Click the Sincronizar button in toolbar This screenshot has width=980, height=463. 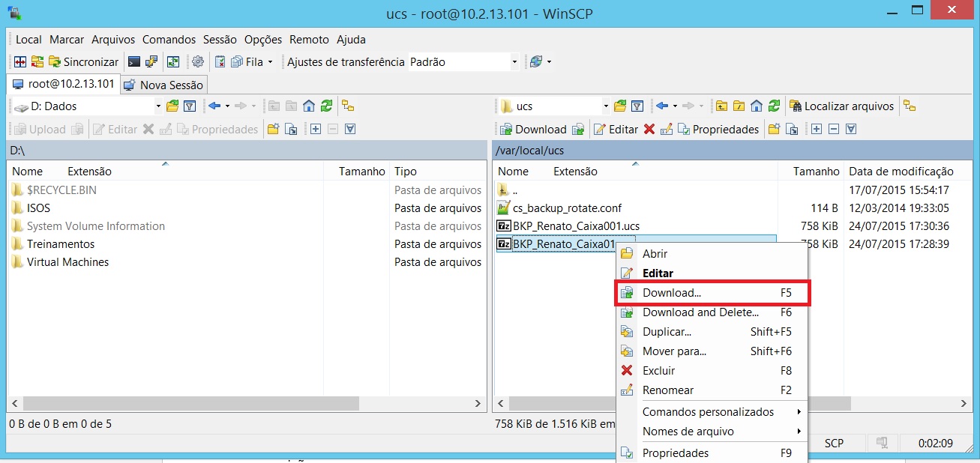point(83,62)
